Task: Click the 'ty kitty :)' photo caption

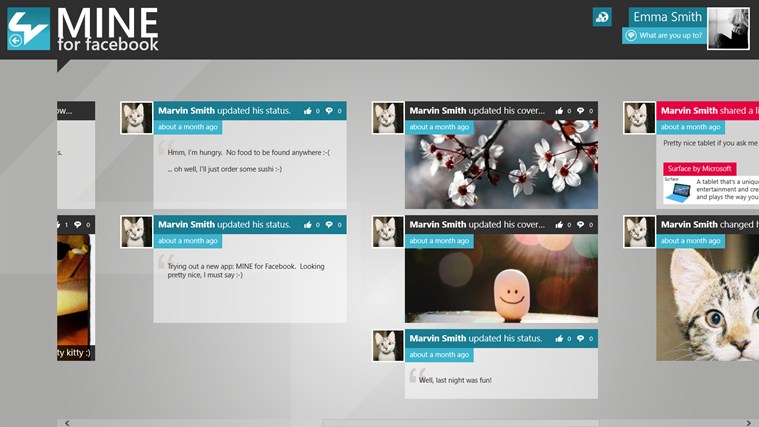Action: pyautogui.click(x=74, y=352)
